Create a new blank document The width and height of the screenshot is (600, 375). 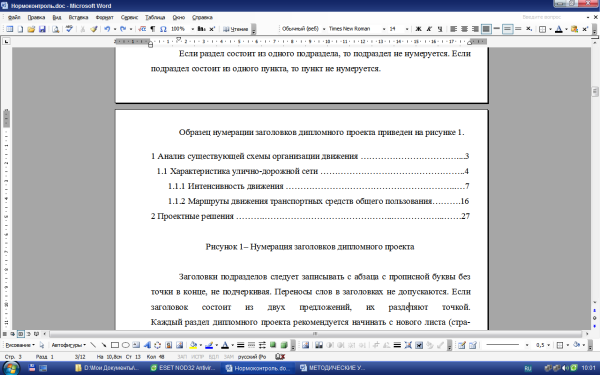click(20, 29)
